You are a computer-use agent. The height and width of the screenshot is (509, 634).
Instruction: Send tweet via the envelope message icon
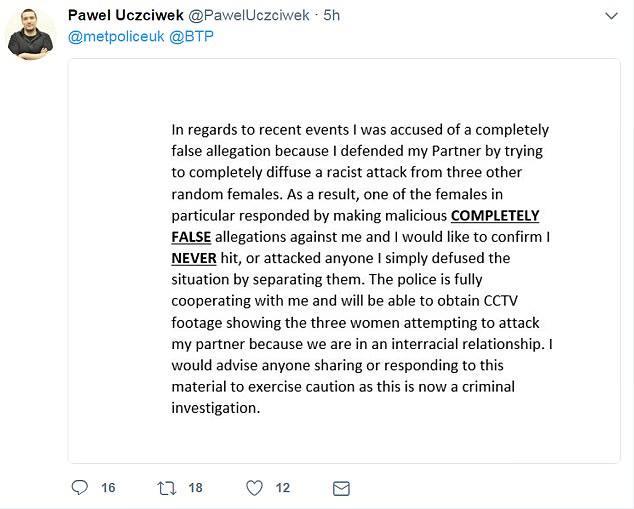(341, 488)
